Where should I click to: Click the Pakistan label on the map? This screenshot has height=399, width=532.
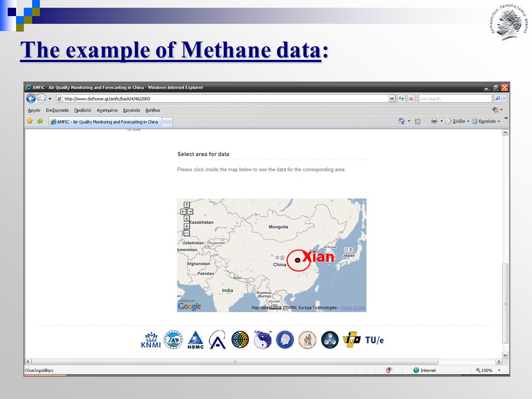tap(206, 273)
